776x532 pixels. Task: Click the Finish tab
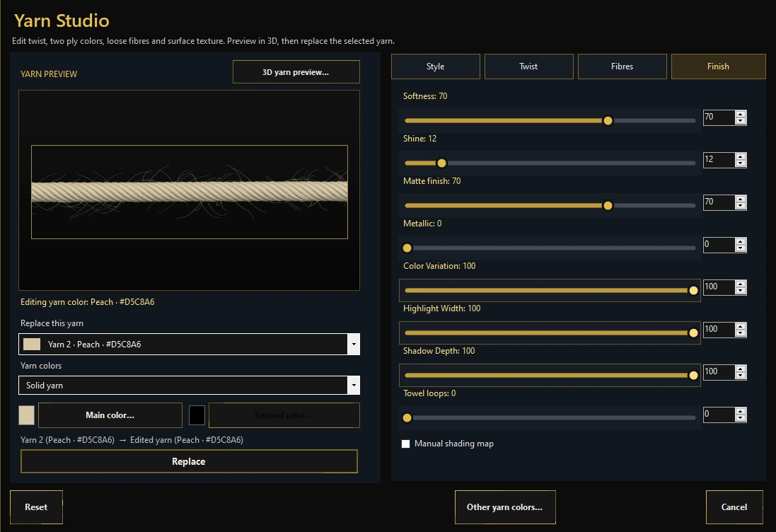[x=718, y=66]
